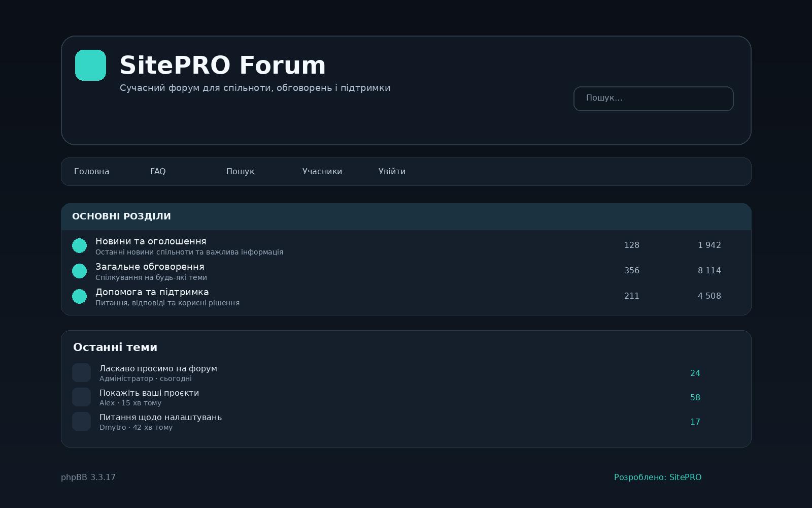Open the Новини та оголошення forum
812x508 pixels.
(151, 241)
